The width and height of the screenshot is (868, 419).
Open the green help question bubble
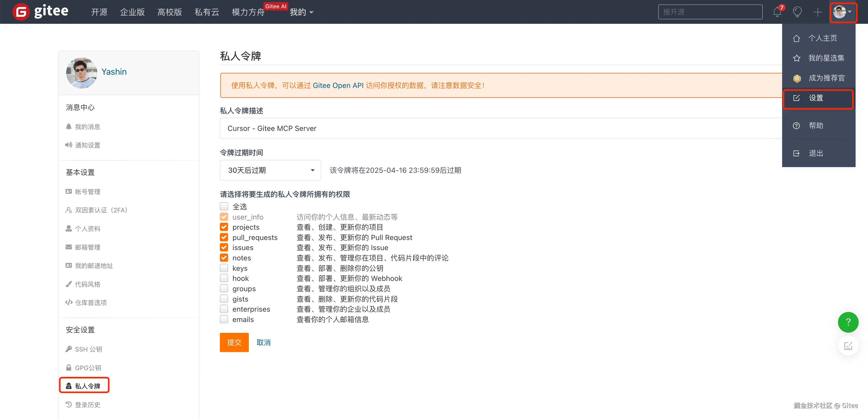[x=848, y=322]
